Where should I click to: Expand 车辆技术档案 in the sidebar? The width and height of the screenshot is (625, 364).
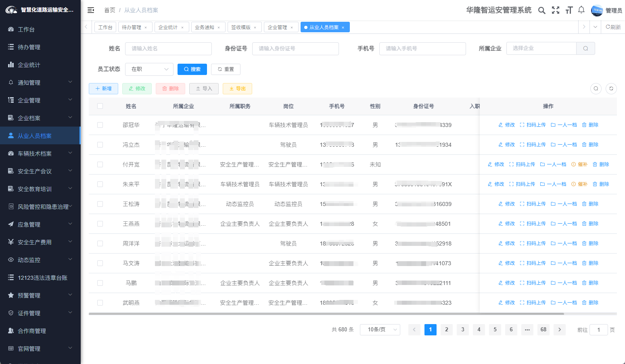click(x=40, y=154)
